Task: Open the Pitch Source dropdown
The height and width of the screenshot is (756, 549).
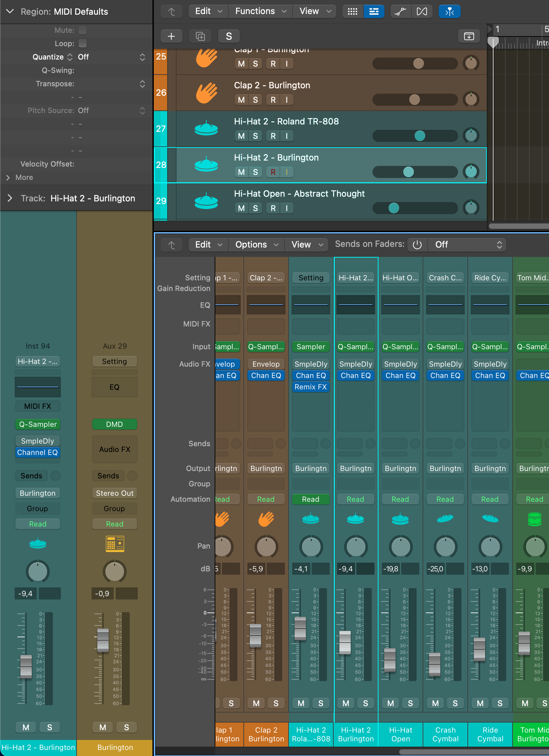Action: 112,110
